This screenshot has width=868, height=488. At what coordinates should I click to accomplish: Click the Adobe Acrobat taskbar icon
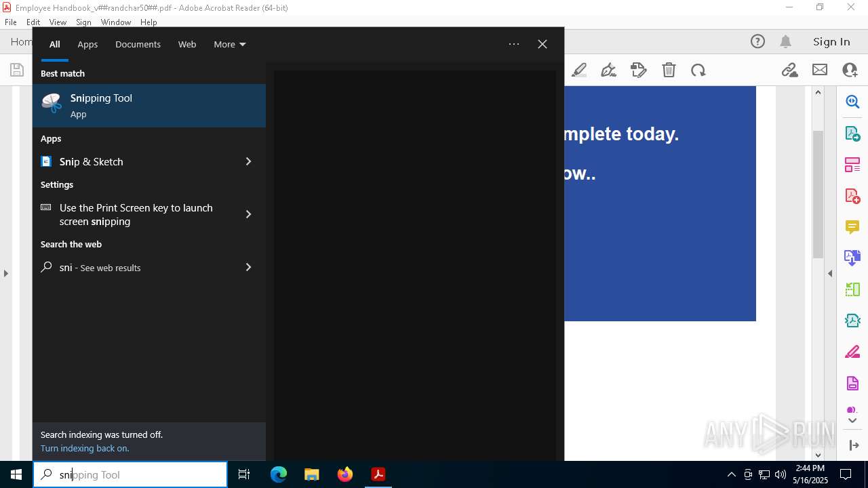coord(378,474)
